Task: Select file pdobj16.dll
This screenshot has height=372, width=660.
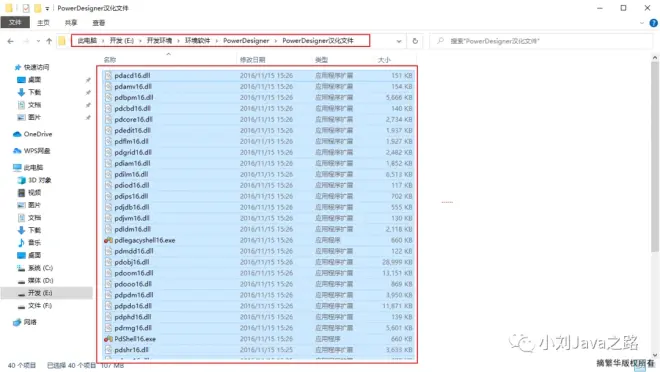Action: [x=132, y=262]
